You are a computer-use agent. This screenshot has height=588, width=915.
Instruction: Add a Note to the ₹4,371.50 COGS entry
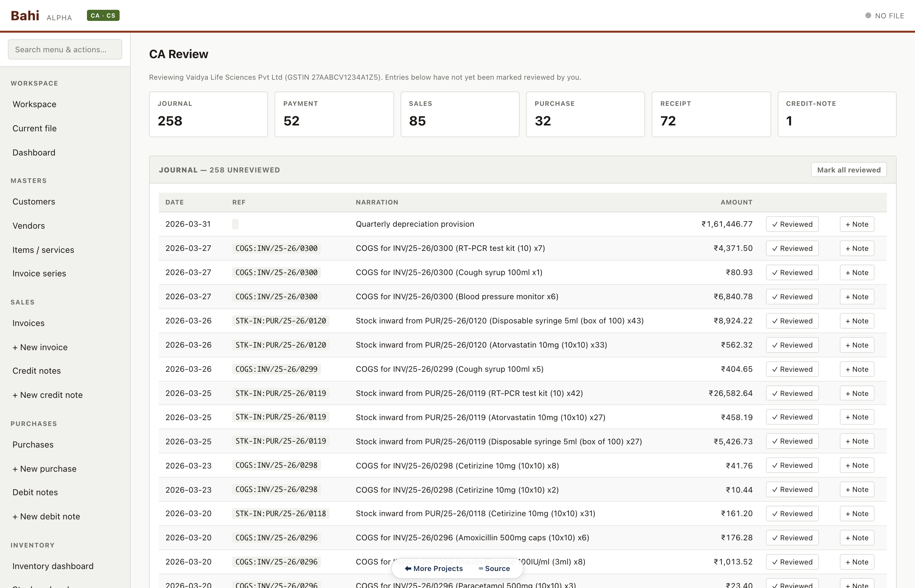(857, 248)
